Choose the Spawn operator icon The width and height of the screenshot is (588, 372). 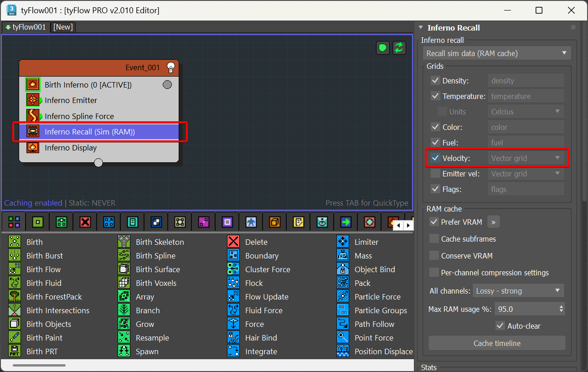(124, 351)
